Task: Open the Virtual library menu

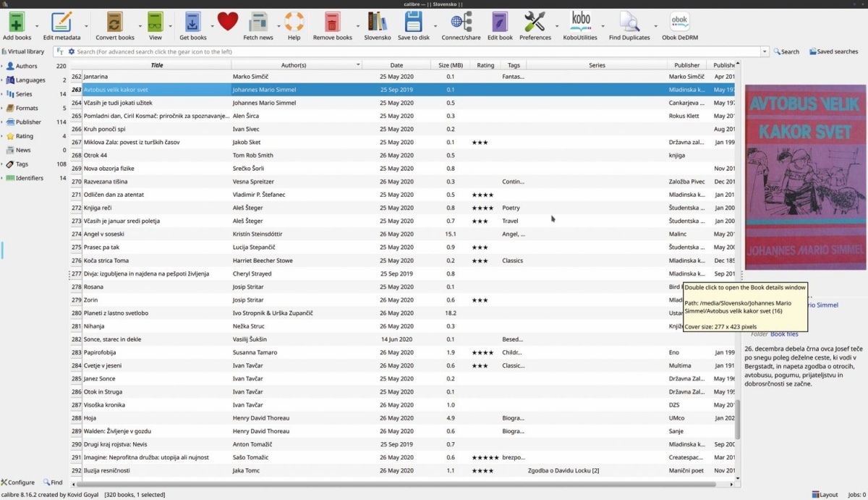Action: pos(23,51)
